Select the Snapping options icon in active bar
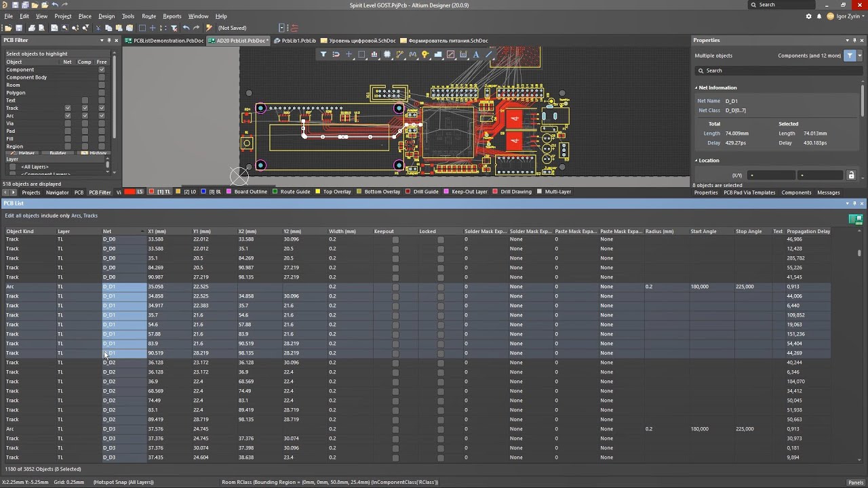The height and width of the screenshot is (488, 868). coord(336,54)
